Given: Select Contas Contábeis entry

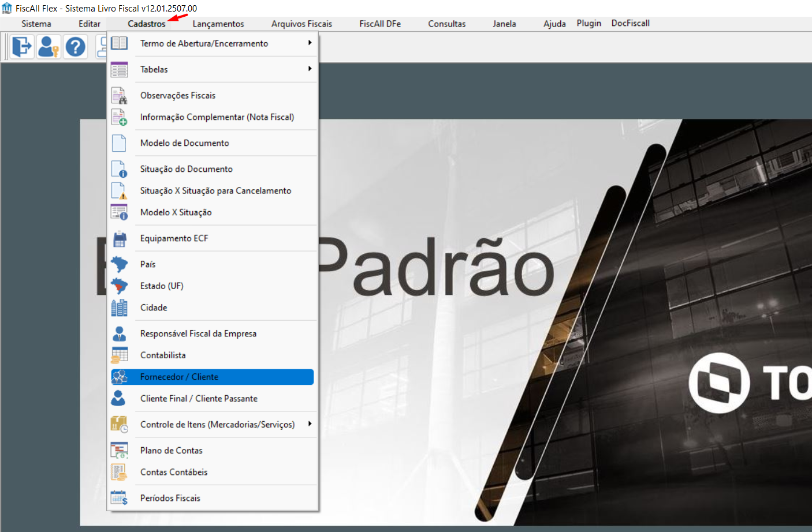Looking at the screenshot, I should (213, 472).
